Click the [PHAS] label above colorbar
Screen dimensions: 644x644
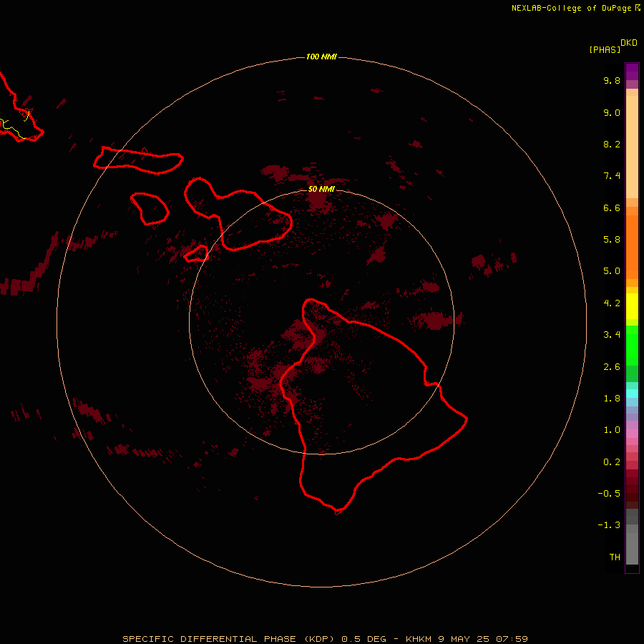coord(605,49)
